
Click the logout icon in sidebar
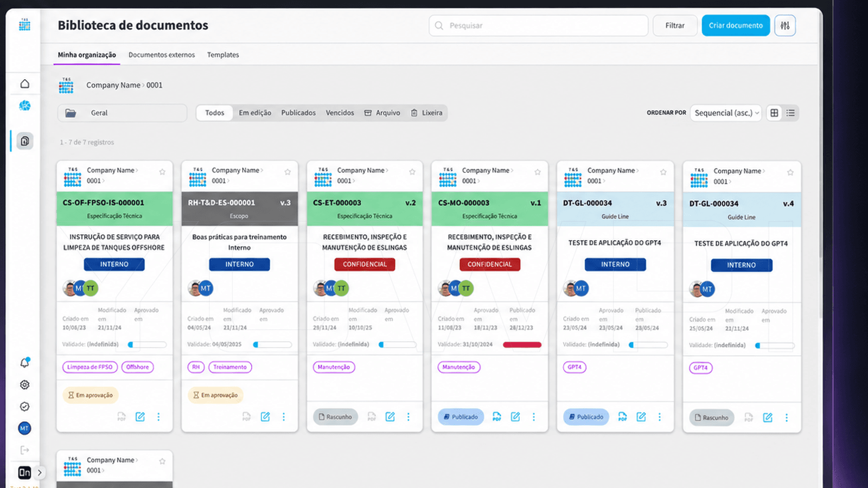pyautogui.click(x=24, y=450)
